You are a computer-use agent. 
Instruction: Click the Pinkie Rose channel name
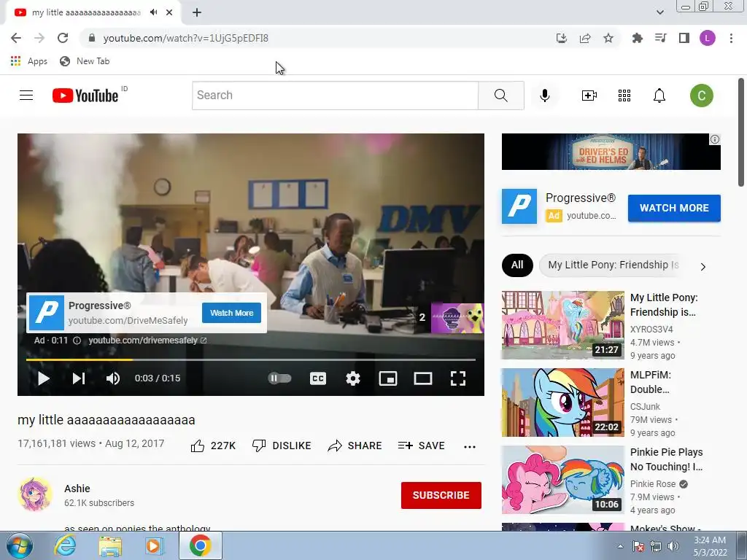(653, 484)
